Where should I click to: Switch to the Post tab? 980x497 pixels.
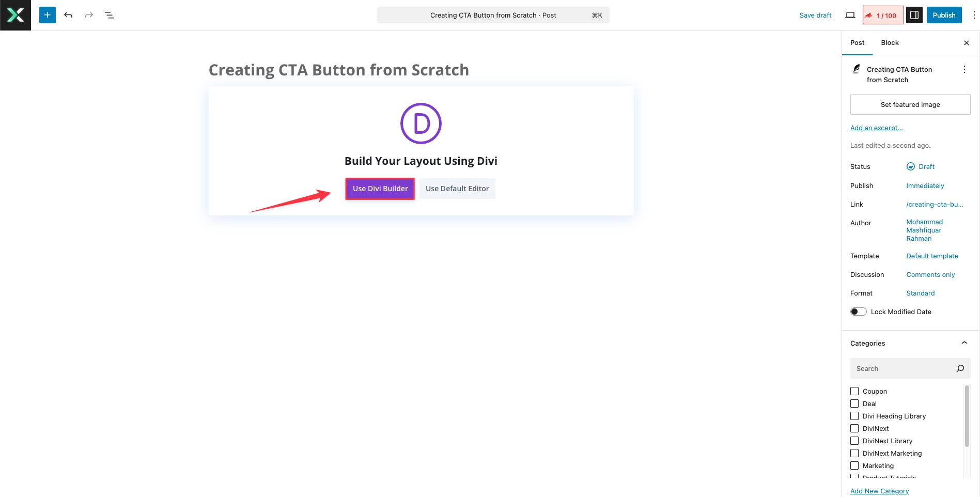pos(857,42)
